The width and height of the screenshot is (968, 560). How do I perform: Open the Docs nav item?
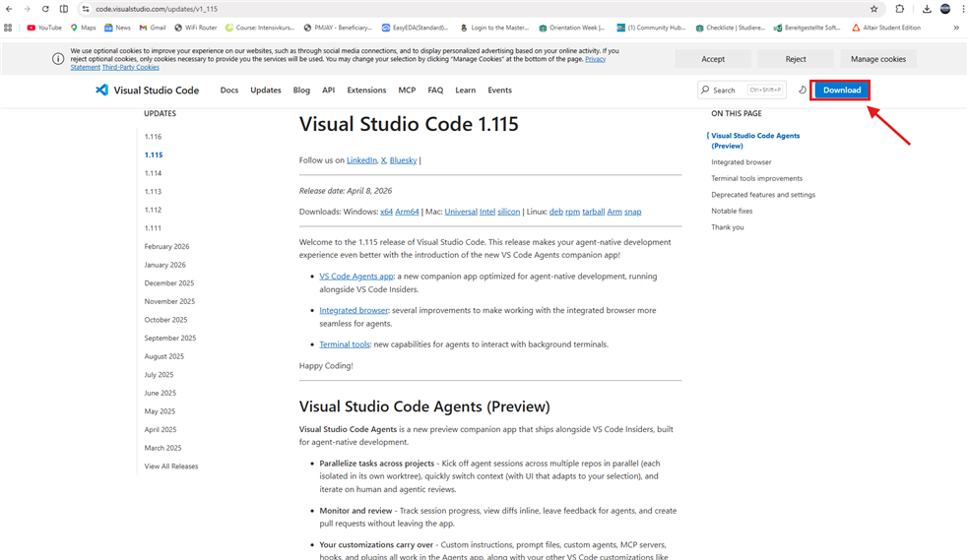click(x=229, y=90)
